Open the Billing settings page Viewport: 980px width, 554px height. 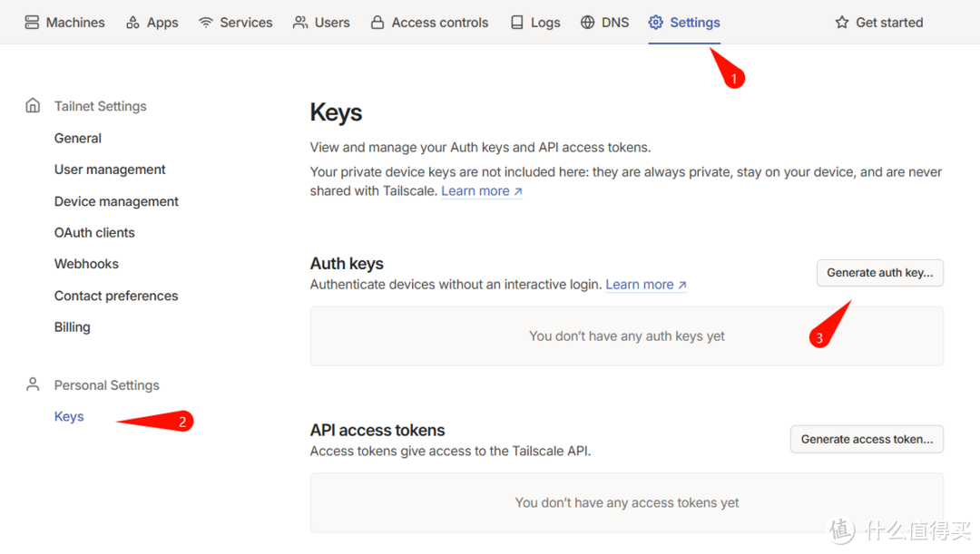pos(72,326)
